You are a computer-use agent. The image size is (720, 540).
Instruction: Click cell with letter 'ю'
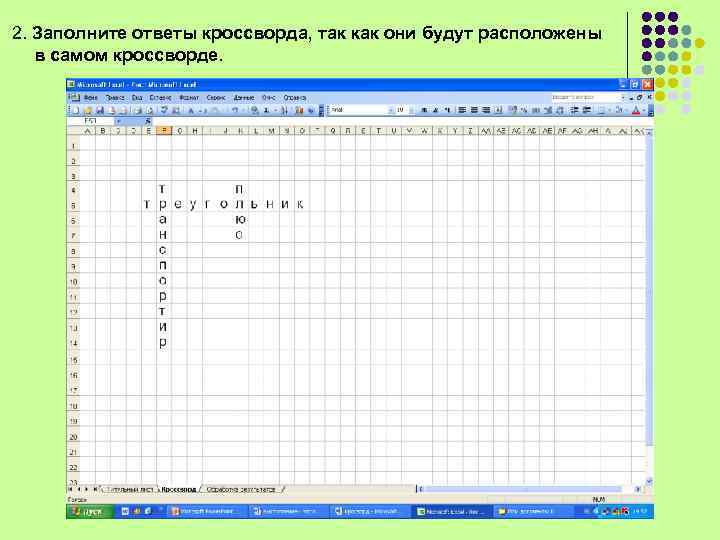241,219
